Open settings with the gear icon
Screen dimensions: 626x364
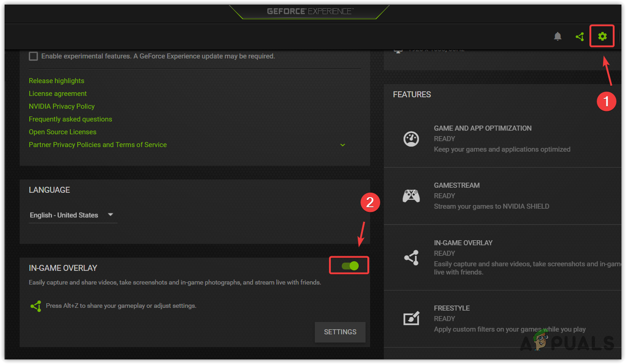[x=602, y=36]
